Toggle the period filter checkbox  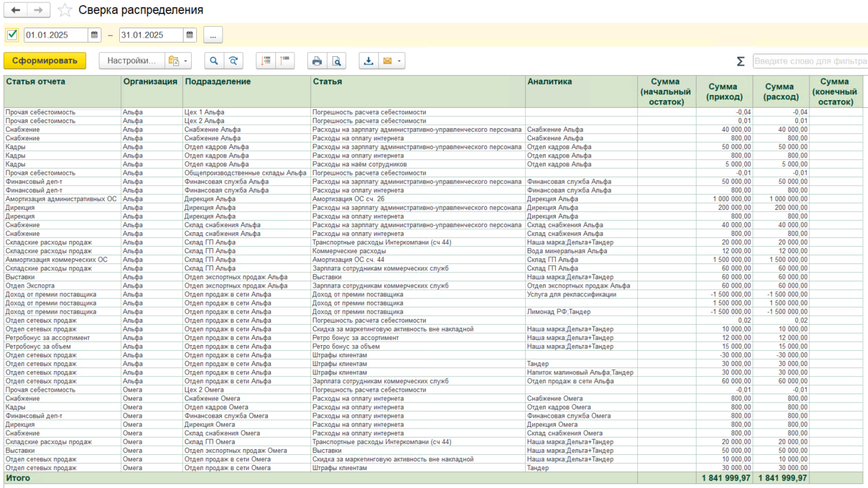point(12,35)
